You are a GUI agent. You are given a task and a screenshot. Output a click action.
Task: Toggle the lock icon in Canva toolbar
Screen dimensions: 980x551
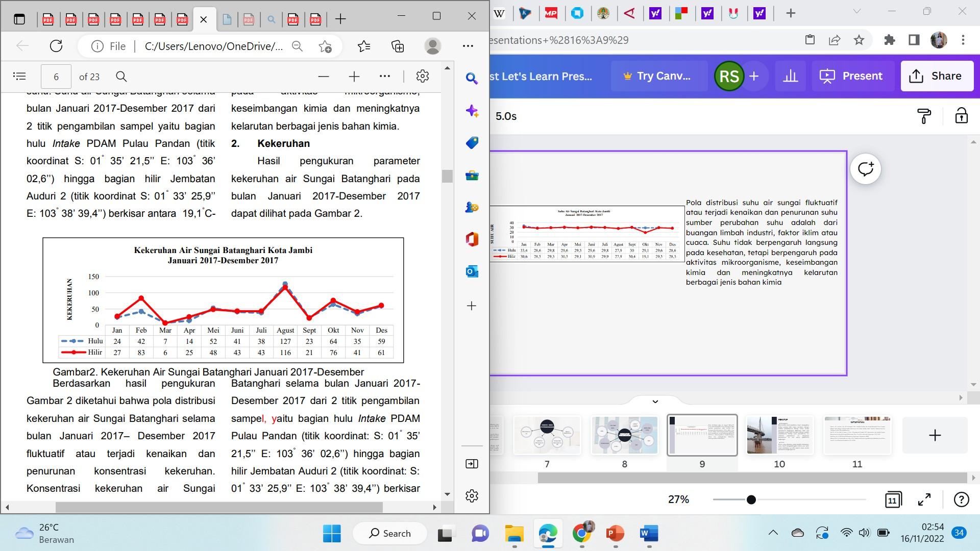(962, 116)
